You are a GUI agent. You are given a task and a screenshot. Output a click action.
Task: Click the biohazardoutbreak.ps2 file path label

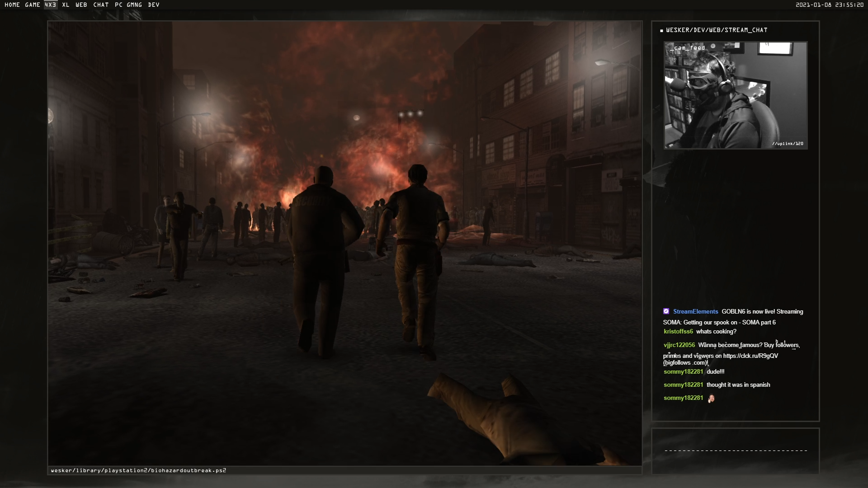tap(138, 470)
